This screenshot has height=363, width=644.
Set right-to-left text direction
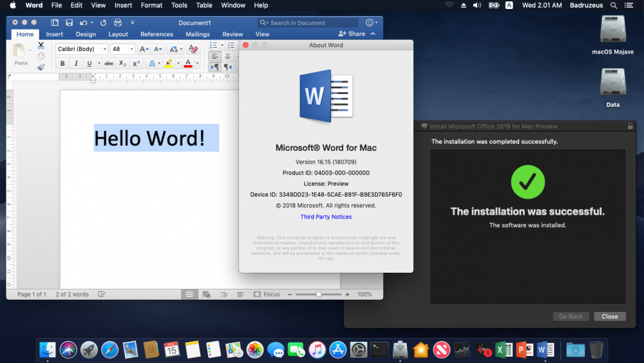228,67
